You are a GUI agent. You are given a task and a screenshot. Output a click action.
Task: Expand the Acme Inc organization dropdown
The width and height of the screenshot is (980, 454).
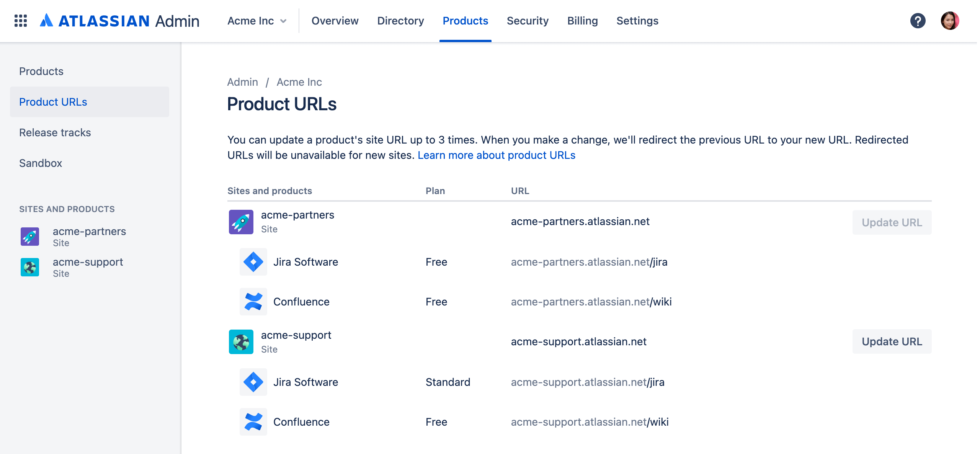point(257,21)
